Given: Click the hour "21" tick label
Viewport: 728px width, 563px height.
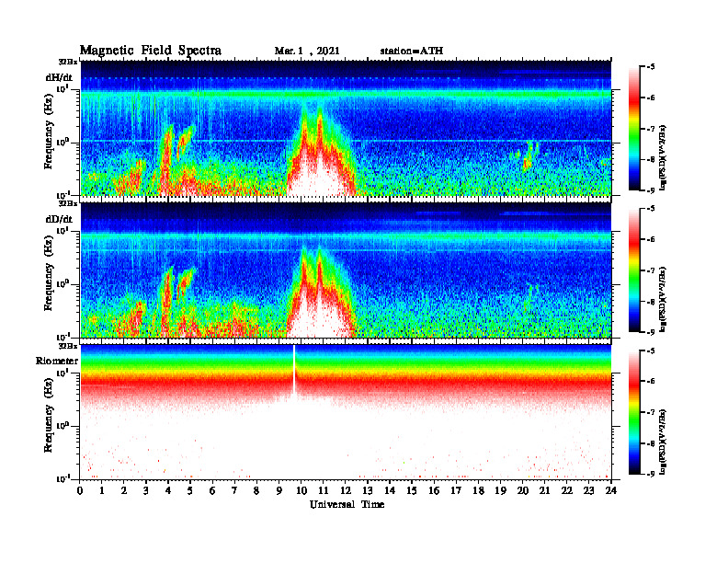Looking at the screenshot, I should tap(544, 491).
